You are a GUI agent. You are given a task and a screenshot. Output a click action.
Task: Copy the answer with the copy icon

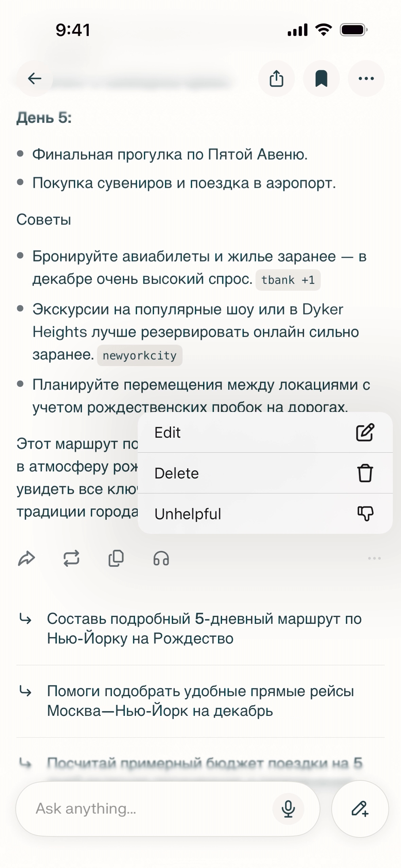click(x=116, y=558)
